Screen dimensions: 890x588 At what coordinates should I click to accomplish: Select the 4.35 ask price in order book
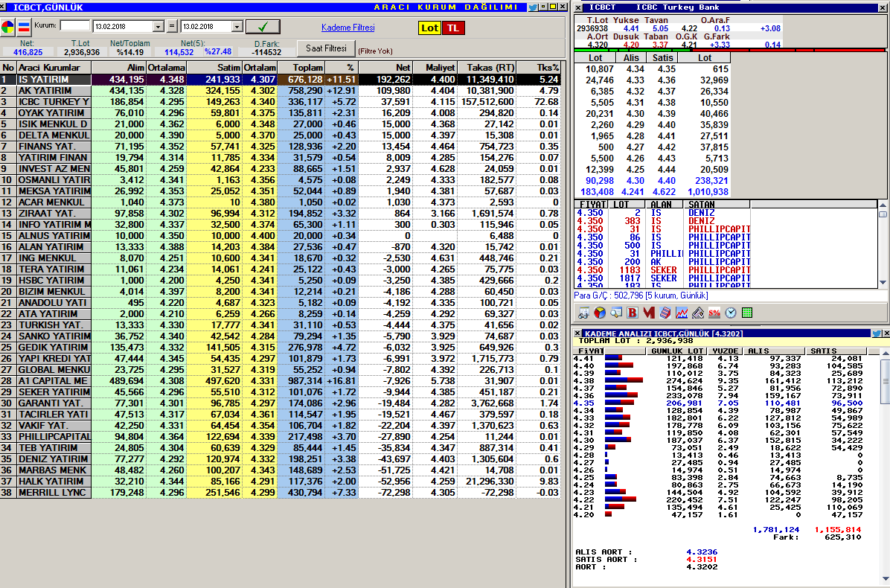click(666, 69)
